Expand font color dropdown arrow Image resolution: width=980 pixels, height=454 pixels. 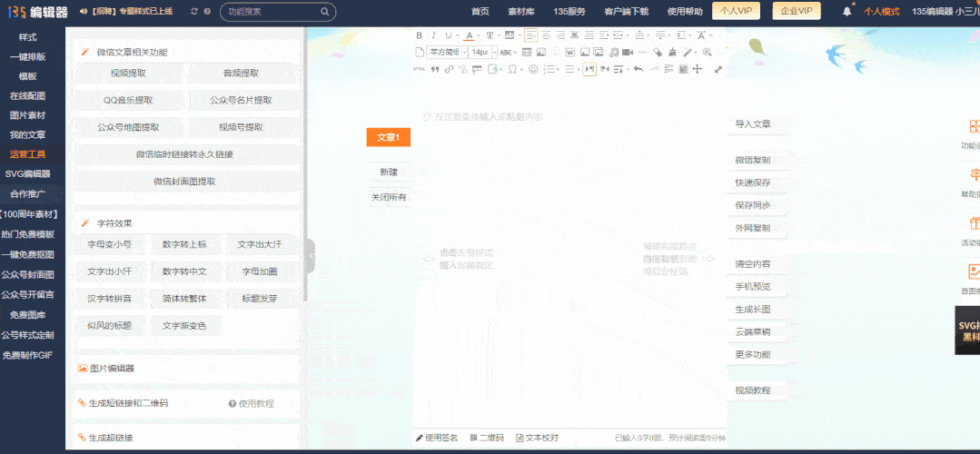479,35
